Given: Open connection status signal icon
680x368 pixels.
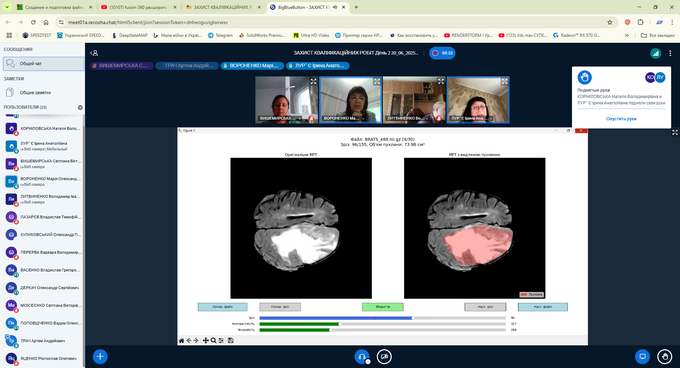Looking at the screenshot, I should pos(655,53).
